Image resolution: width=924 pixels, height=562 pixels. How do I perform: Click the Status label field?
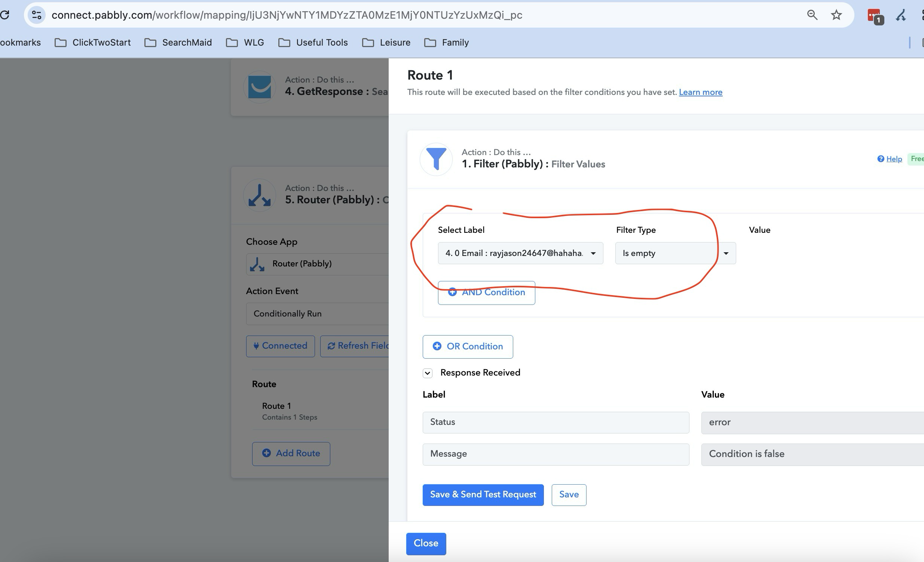coord(556,422)
